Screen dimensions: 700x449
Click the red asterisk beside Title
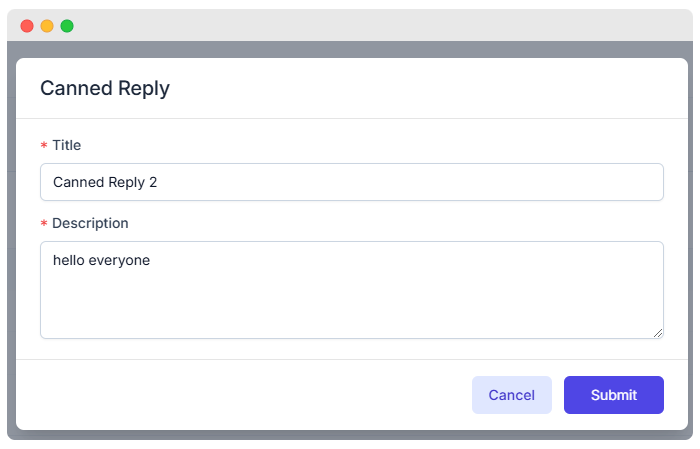[x=44, y=145]
